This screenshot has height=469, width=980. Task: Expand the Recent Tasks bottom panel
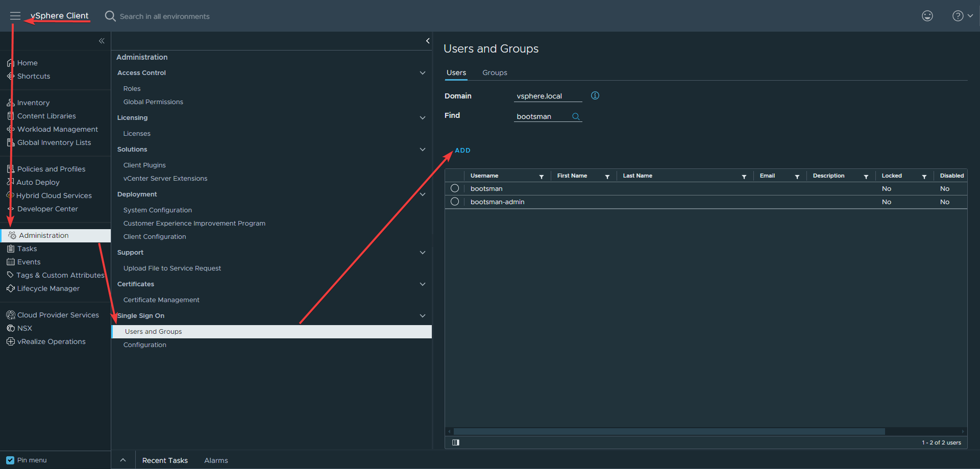pyautogui.click(x=123, y=460)
